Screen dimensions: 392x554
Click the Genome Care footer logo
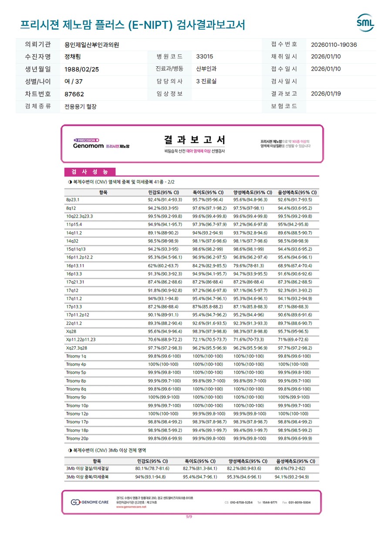[x=90, y=502]
